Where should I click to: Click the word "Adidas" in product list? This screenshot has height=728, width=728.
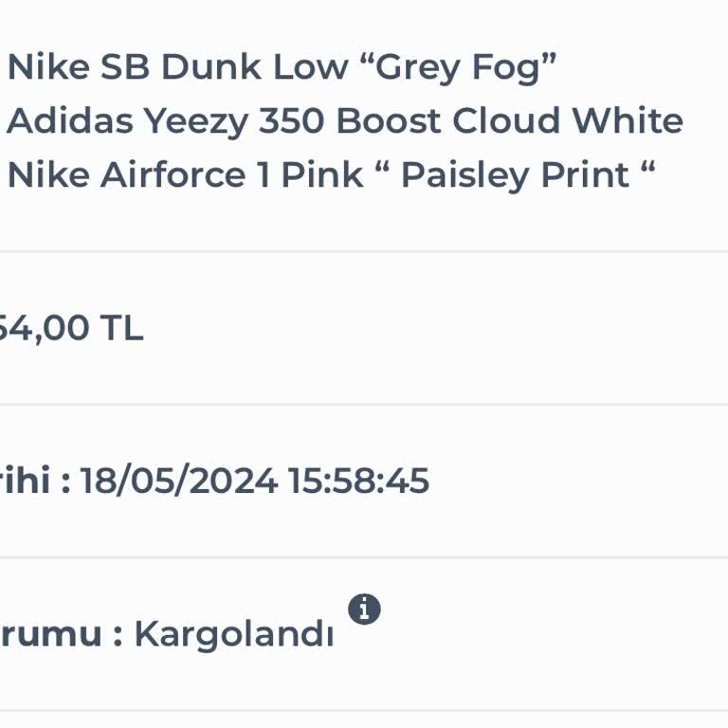(x=69, y=121)
